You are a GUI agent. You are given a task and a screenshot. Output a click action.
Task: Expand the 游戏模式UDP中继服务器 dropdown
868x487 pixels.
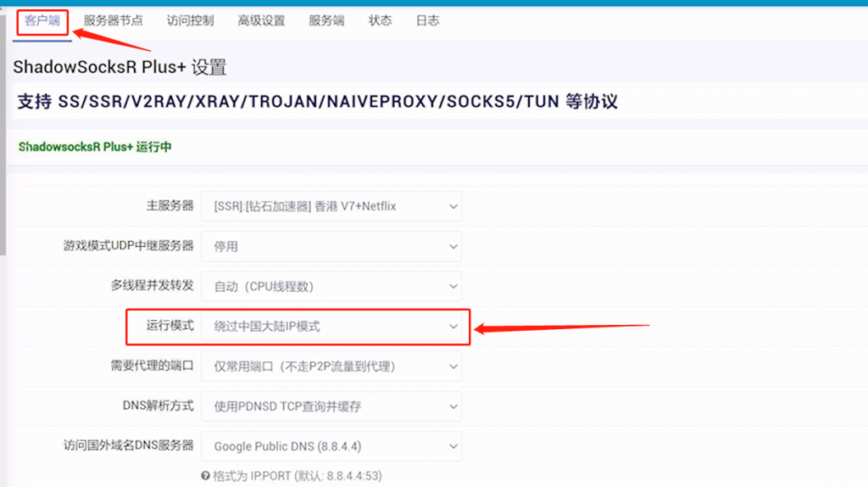pos(331,246)
